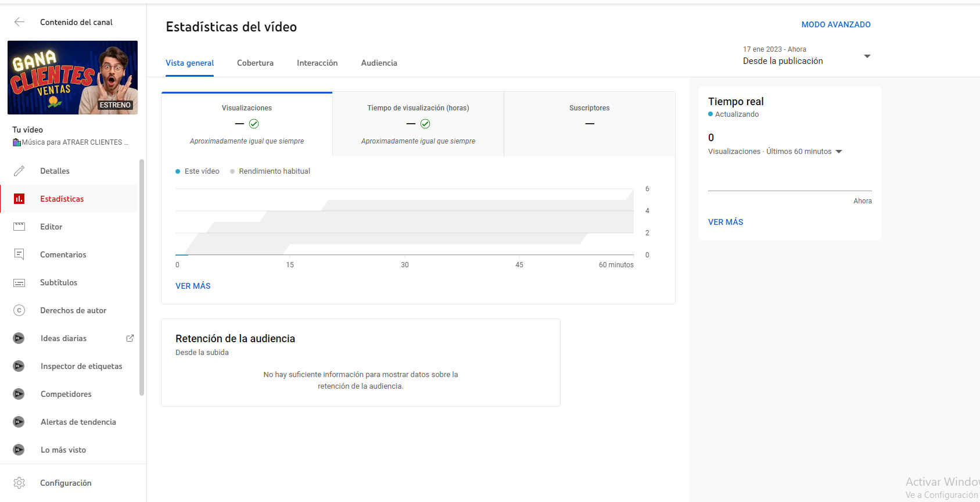Click the Inspector de etiquetas icon
Viewport: 980px width, 502px height.
coord(19,366)
